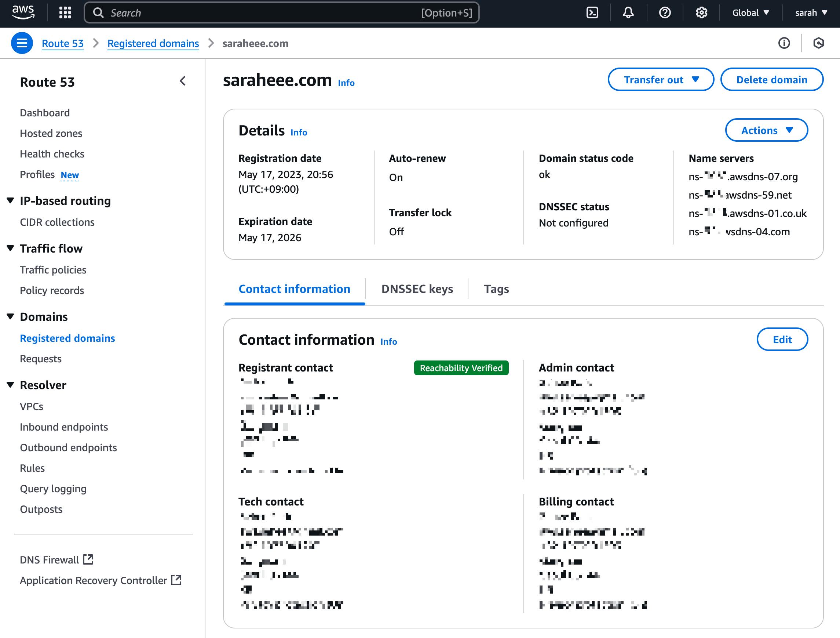Open the help question mark icon
840x638 pixels.
pyautogui.click(x=665, y=12)
